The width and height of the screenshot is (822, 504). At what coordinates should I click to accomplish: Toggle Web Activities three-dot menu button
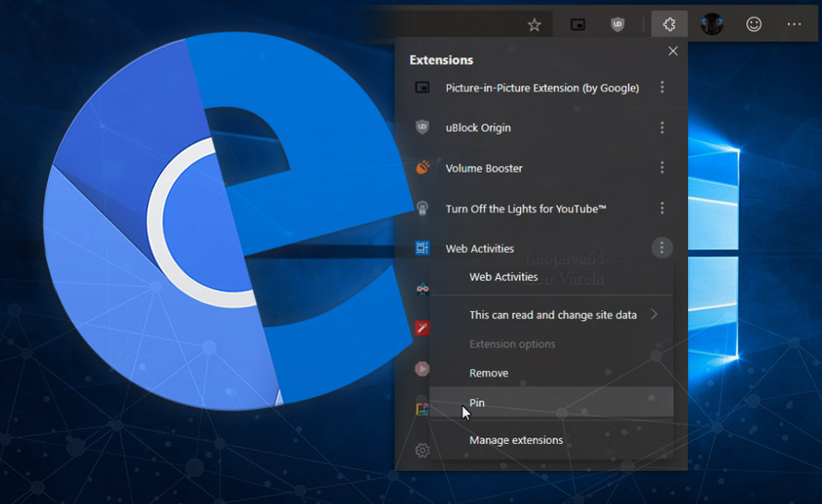point(662,247)
